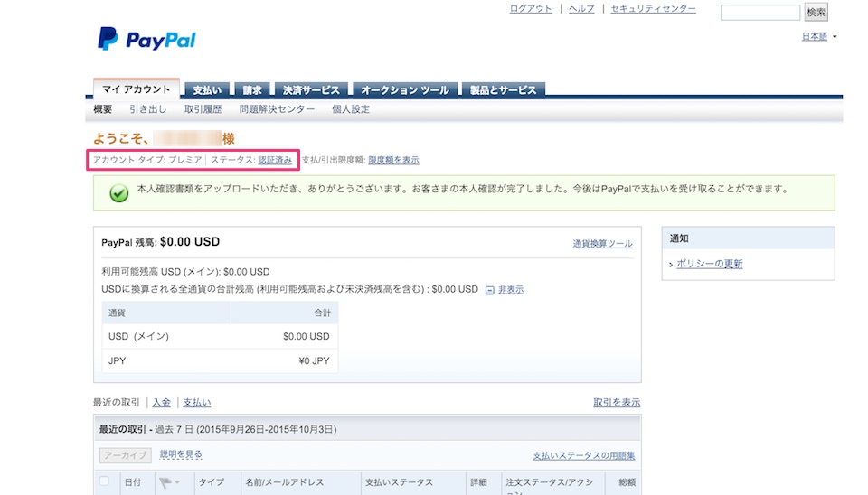
Task: Open the 決済サービス tab
Action: [x=311, y=90]
